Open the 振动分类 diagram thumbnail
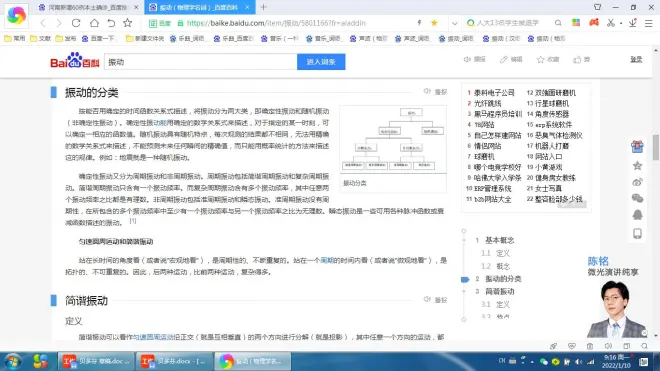The image size is (660, 371). click(x=393, y=139)
